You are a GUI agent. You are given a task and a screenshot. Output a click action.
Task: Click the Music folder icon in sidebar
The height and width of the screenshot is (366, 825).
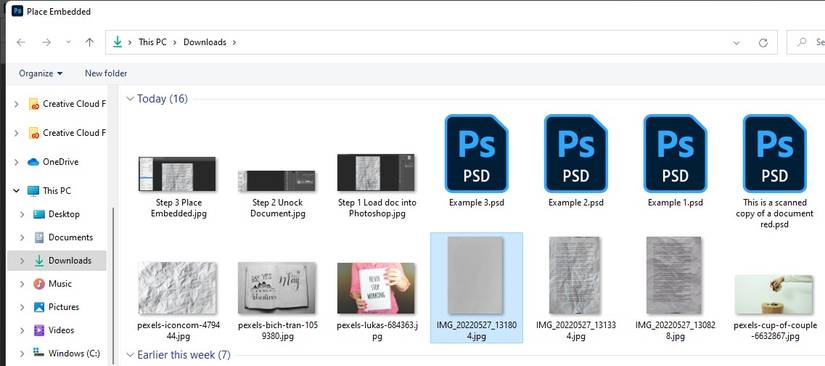pyautogui.click(x=38, y=283)
